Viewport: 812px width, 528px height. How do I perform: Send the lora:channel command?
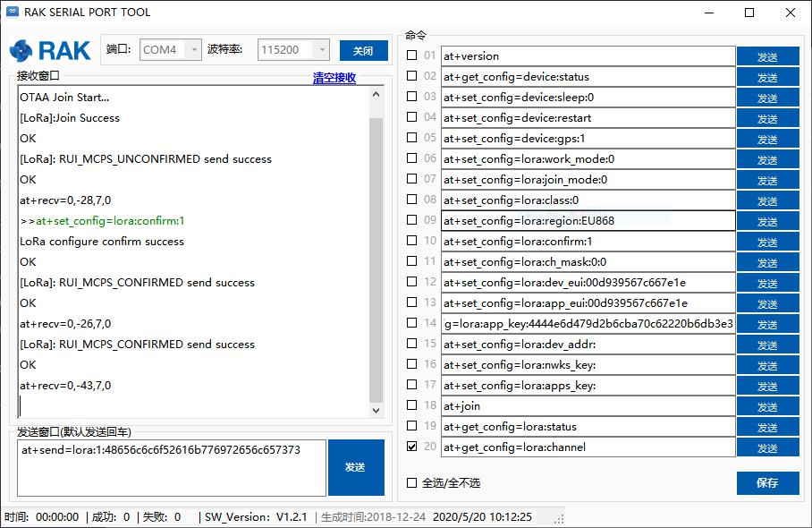pos(767,447)
